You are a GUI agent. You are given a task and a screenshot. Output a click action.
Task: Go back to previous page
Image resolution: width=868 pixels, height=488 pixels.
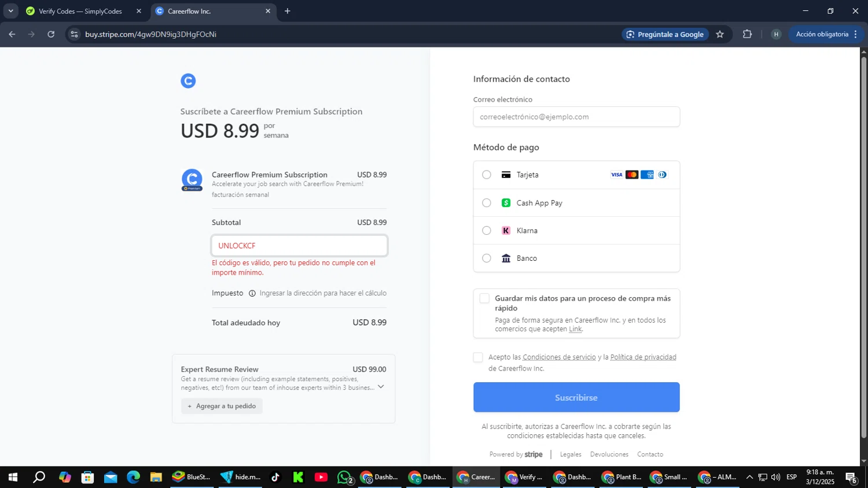point(12,34)
